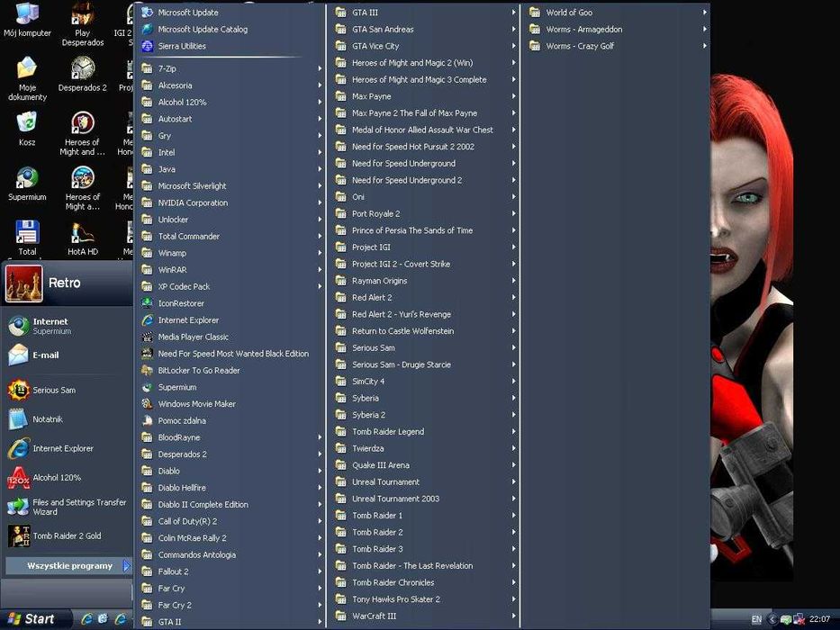Expand the BloodRayne folder
840x630 pixels.
230,437
